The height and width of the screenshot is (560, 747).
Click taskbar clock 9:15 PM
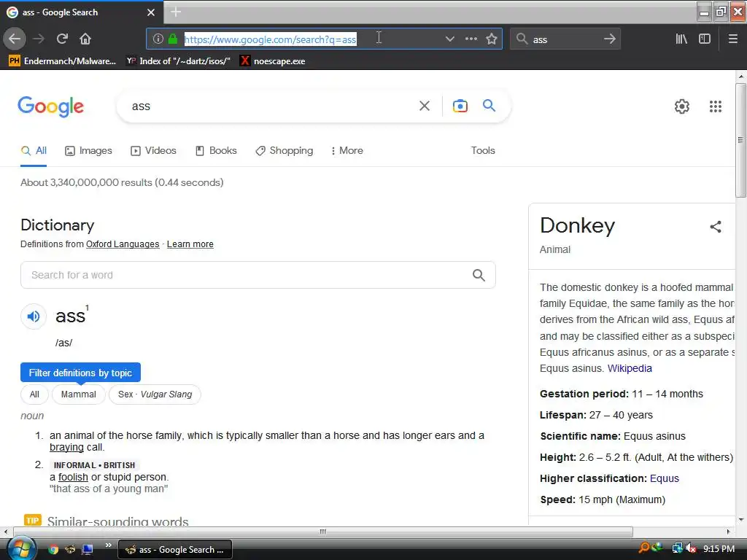click(719, 548)
